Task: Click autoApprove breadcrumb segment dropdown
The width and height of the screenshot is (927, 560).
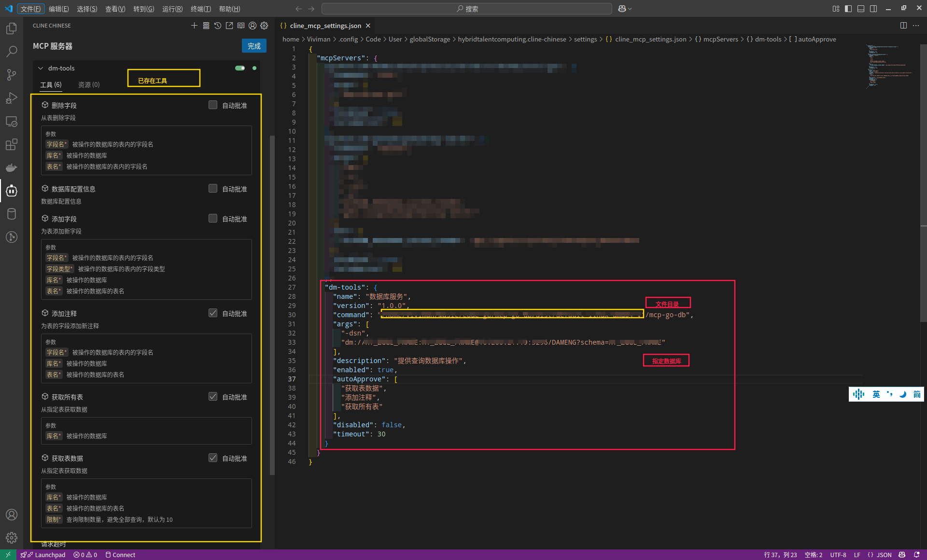Action: [x=816, y=39]
